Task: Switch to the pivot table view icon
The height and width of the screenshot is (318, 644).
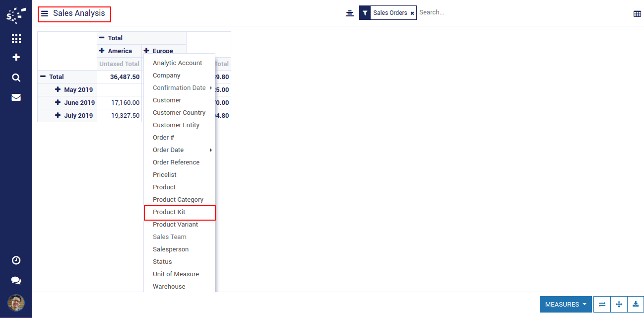Action: pyautogui.click(x=637, y=14)
